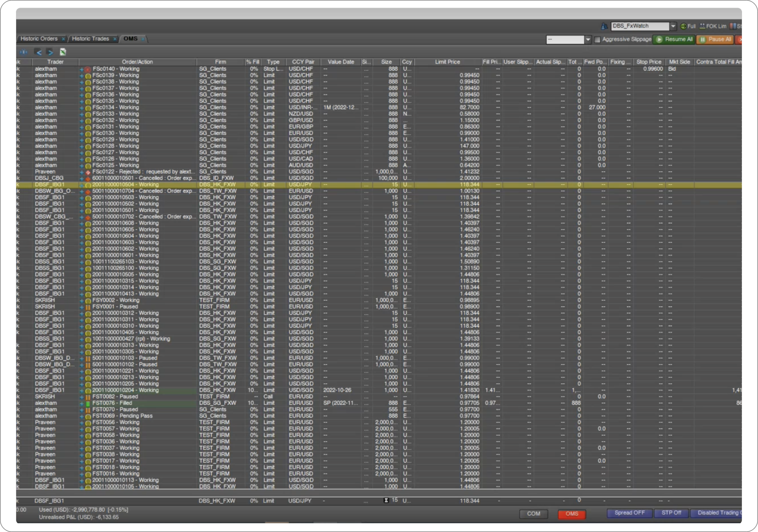Click the red stop icon on FSc0140
This screenshot has height=532, width=758.
pos(88,69)
